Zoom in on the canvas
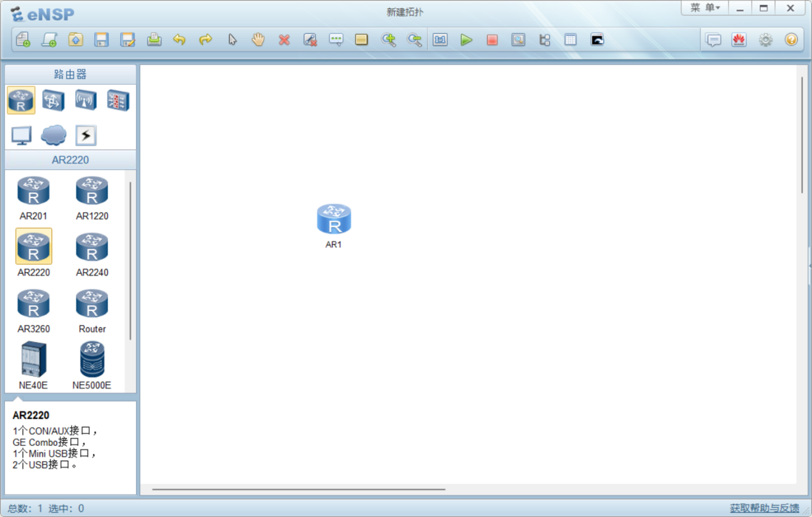This screenshot has width=812, height=517. pyautogui.click(x=388, y=40)
